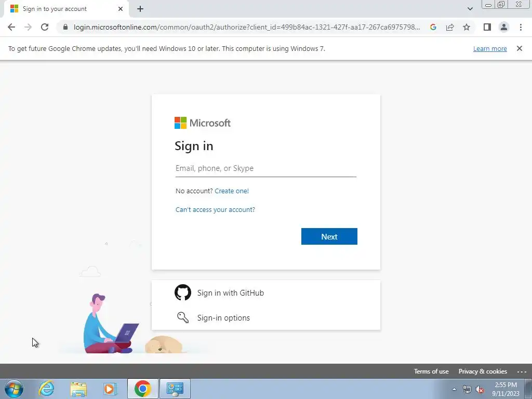Viewport: 532px width, 399px height.
Task: Click the Show desktop strip
Action: tap(528, 389)
